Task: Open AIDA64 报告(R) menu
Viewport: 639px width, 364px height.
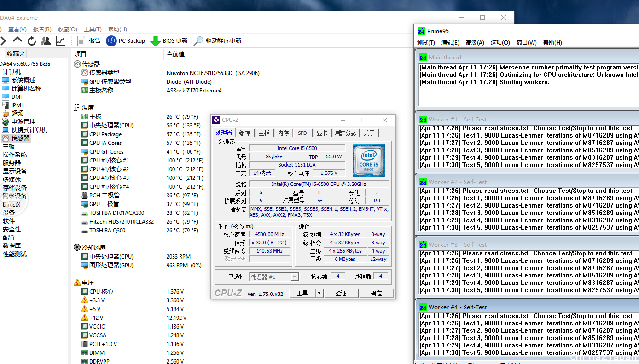Action: (x=42, y=29)
